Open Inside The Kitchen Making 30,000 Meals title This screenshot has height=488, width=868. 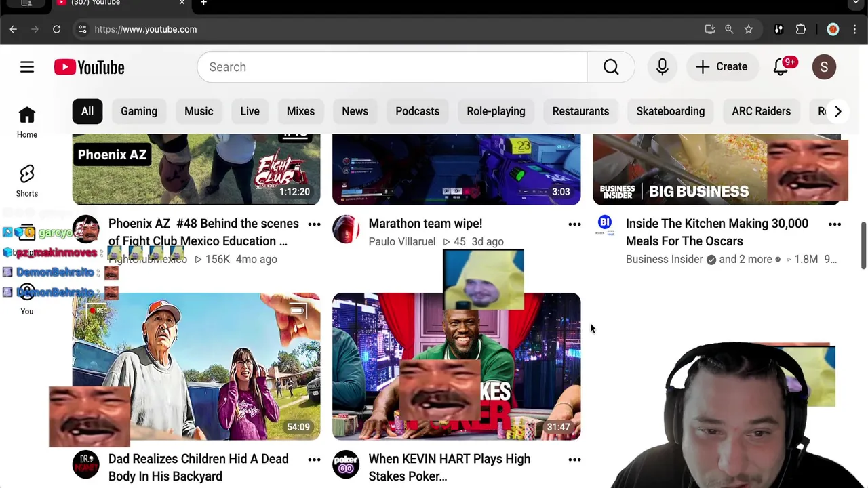[717, 232]
